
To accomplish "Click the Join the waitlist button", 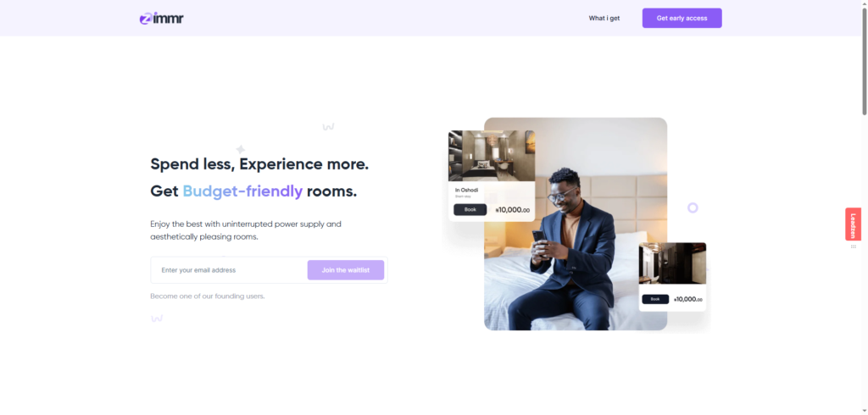I will pos(346,270).
